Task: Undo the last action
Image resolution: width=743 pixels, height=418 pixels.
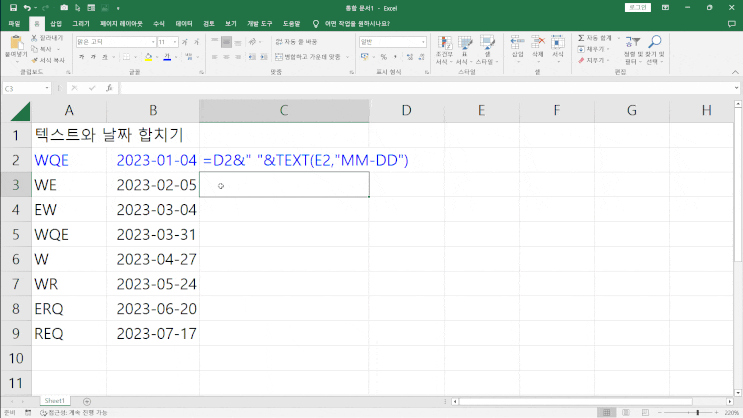Action: [27, 8]
